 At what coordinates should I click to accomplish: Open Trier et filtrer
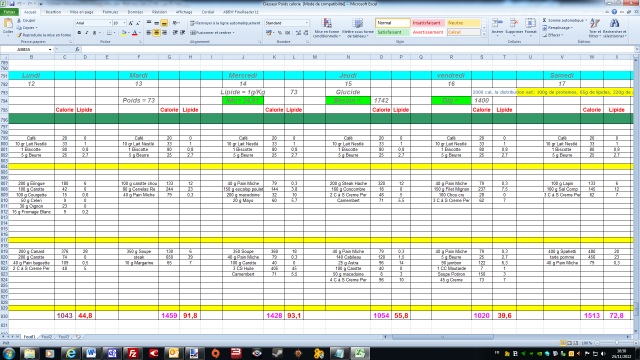(595, 28)
